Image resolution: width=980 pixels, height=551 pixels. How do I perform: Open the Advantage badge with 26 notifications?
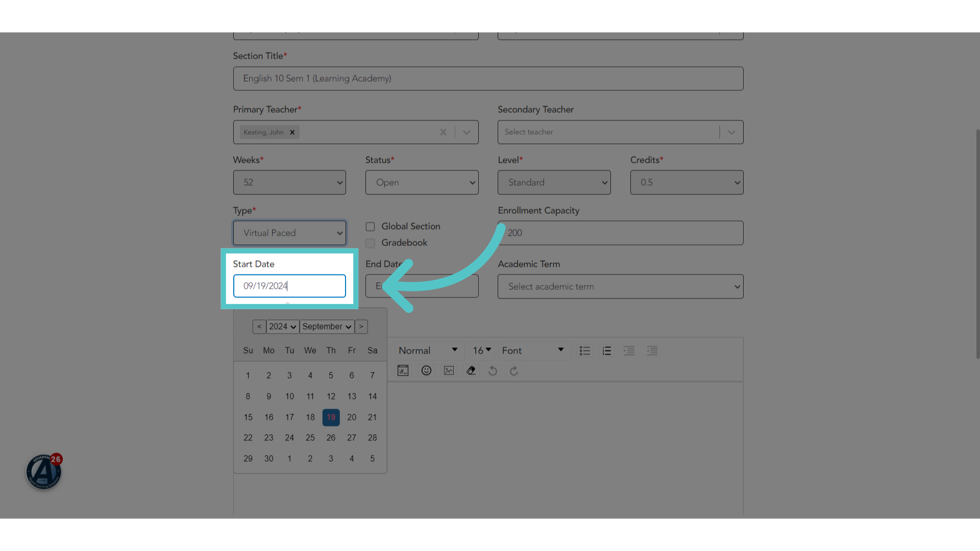coord(44,471)
